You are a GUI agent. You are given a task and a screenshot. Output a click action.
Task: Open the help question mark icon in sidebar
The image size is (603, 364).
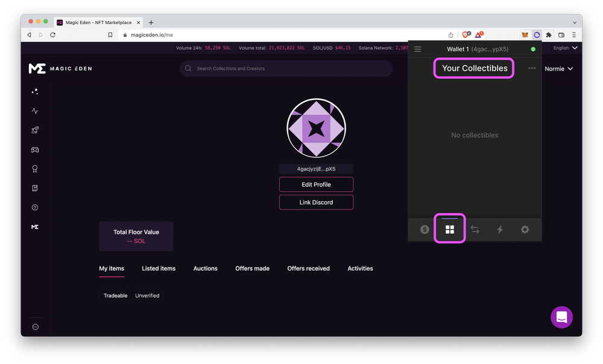point(35,207)
